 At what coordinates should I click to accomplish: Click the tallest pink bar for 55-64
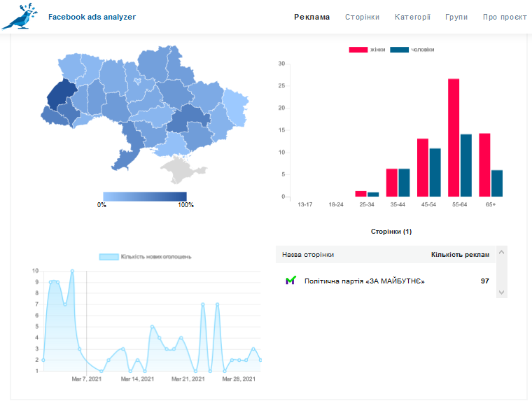pyautogui.click(x=454, y=137)
